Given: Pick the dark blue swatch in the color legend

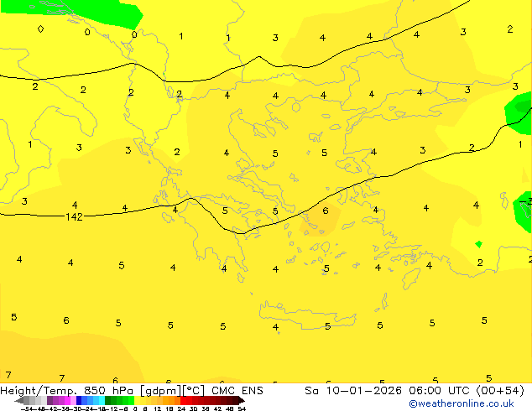Looking at the screenshot, I should pyautogui.click(x=79, y=401).
